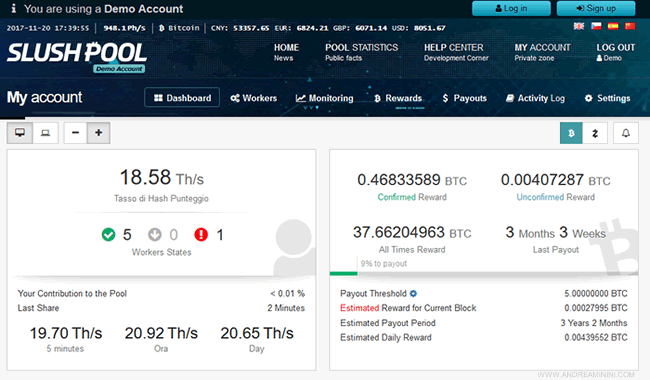Switch language with the UK flag
The image size is (650, 380).
pos(579,26)
